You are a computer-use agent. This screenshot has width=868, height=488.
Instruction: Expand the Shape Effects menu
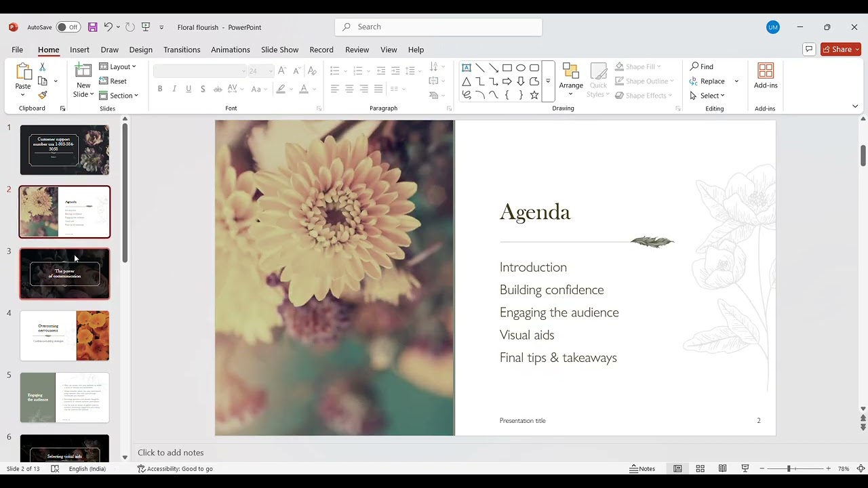point(644,96)
